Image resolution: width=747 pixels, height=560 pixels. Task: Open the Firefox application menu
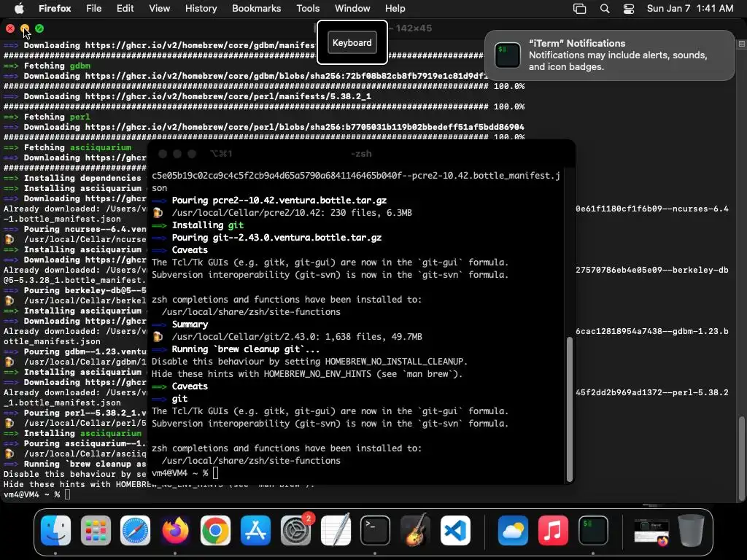click(x=55, y=8)
